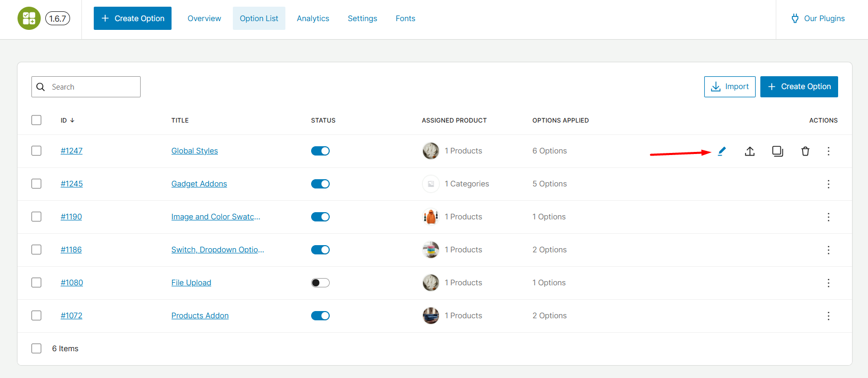Disable the Image and Color Swatc... status toggle
Image resolution: width=868 pixels, height=378 pixels.
click(x=320, y=217)
